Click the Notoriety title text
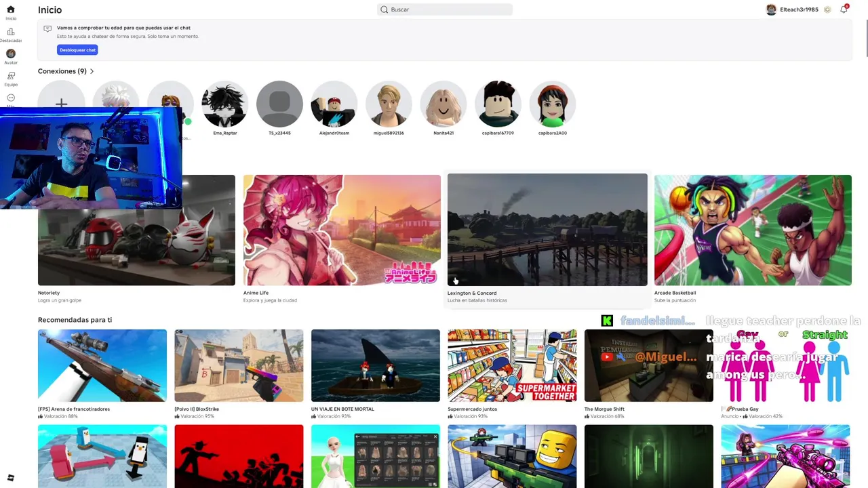The image size is (868, 488). 49,293
